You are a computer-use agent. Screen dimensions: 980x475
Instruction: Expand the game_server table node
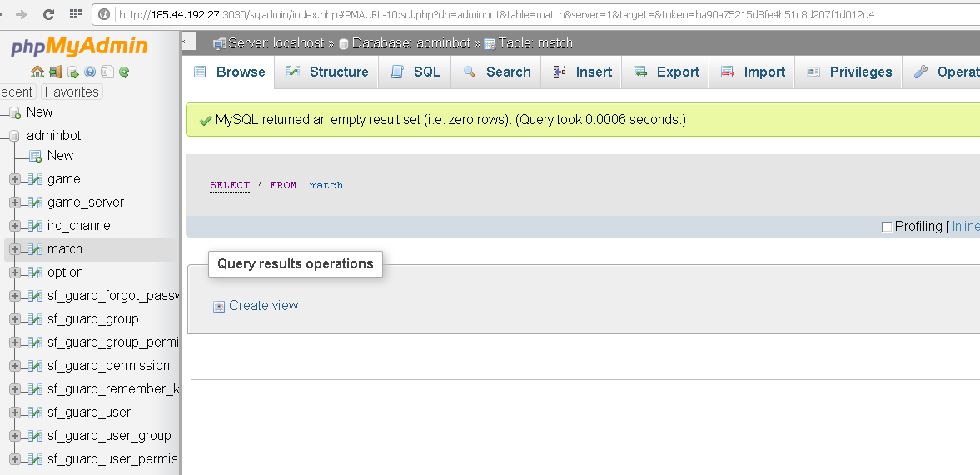[15, 202]
